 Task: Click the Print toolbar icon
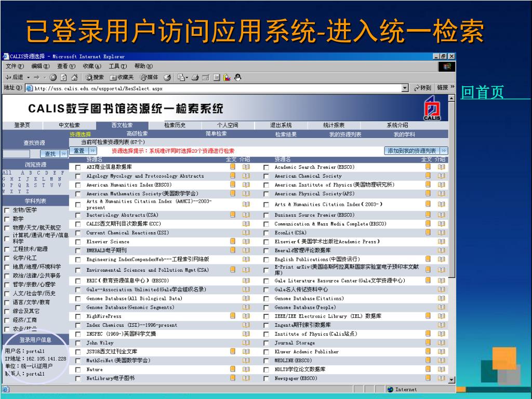click(x=195, y=77)
